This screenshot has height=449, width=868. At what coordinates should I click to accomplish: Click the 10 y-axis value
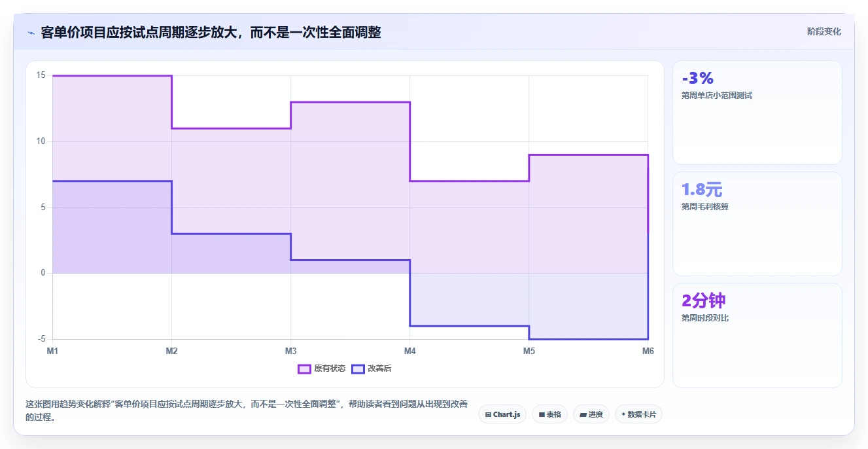tap(41, 141)
